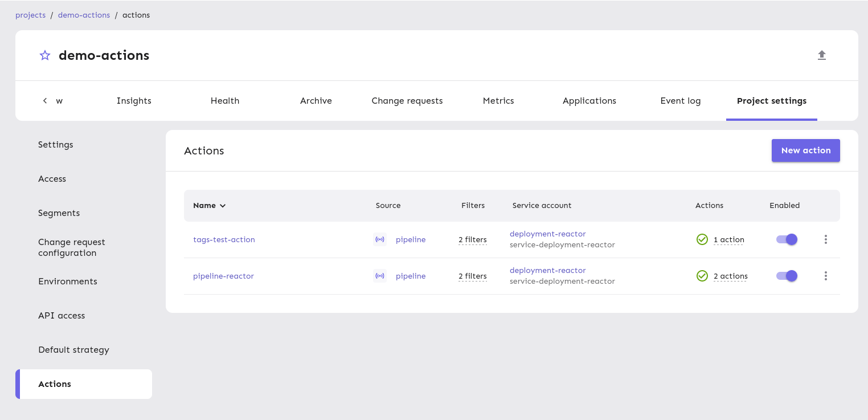Open the kebab menu for tags-test-action
The width and height of the screenshot is (868, 420).
coord(825,239)
